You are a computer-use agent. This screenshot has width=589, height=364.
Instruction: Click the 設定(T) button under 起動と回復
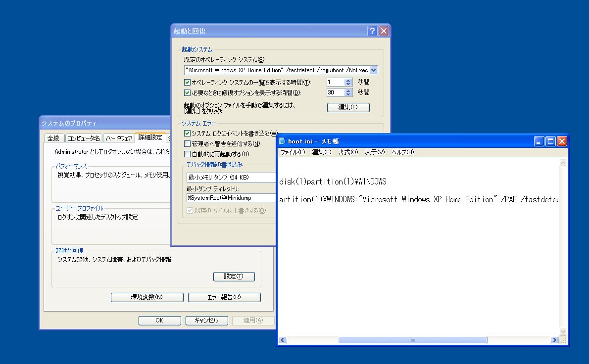point(234,276)
